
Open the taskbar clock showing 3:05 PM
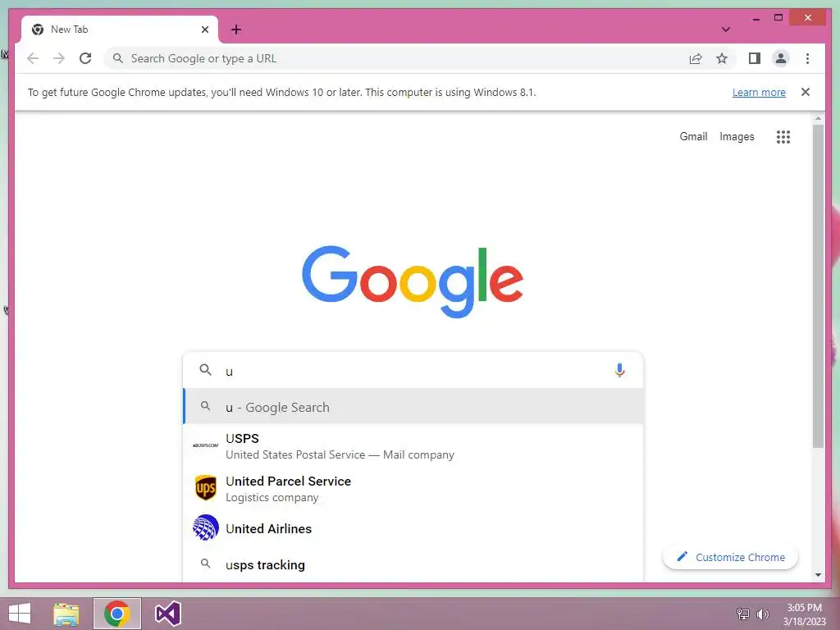point(804,614)
